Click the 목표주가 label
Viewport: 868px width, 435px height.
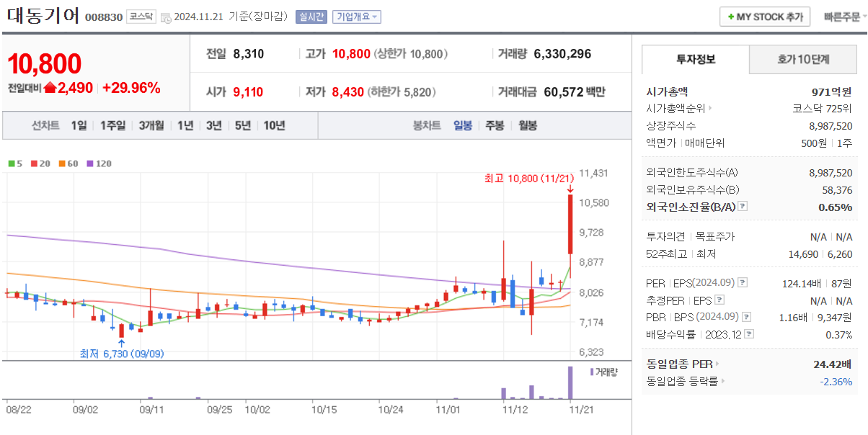pos(714,237)
